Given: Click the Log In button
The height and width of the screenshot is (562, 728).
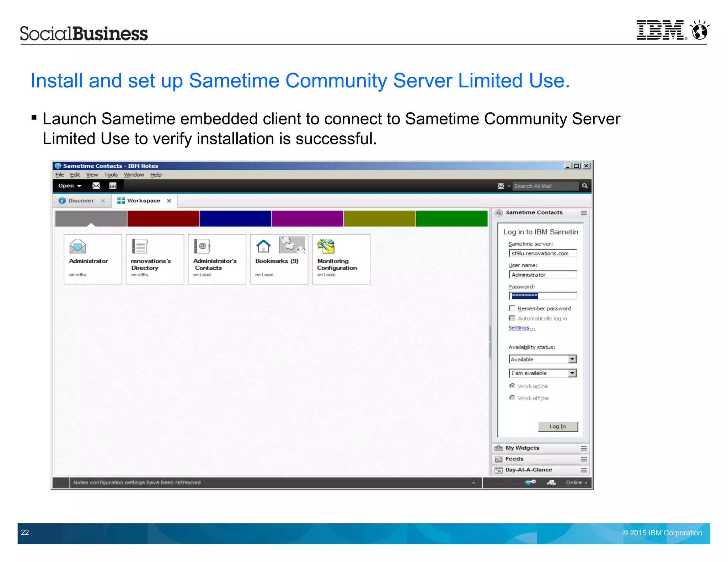Looking at the screenshot, I should [558, 426].
